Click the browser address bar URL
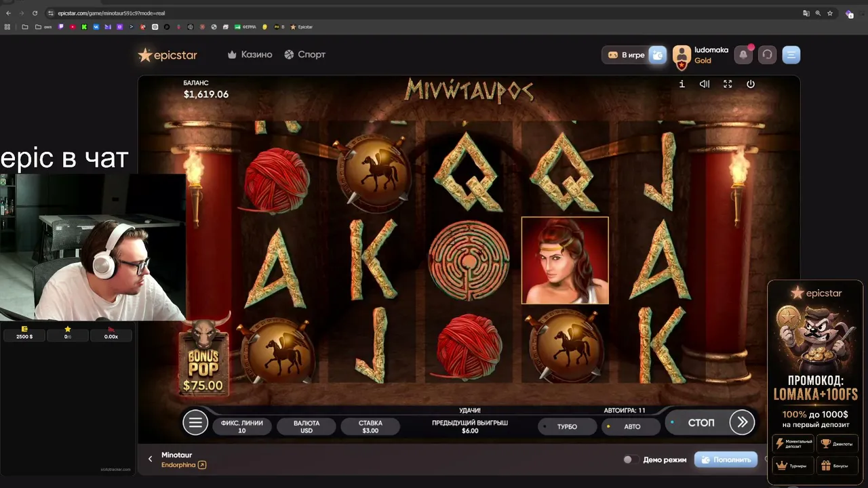Viewport: 868px width, 488px height. [111, 13]
